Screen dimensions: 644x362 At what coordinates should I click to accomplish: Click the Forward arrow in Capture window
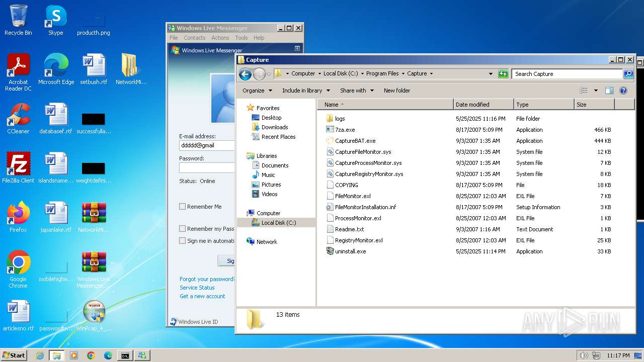pyautogui.click(x=259, y=74)
